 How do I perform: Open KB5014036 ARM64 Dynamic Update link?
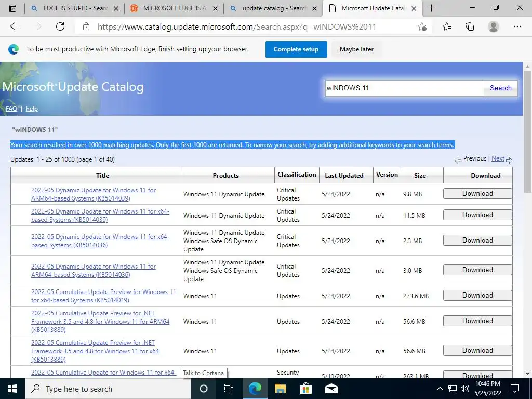point(94,270)
